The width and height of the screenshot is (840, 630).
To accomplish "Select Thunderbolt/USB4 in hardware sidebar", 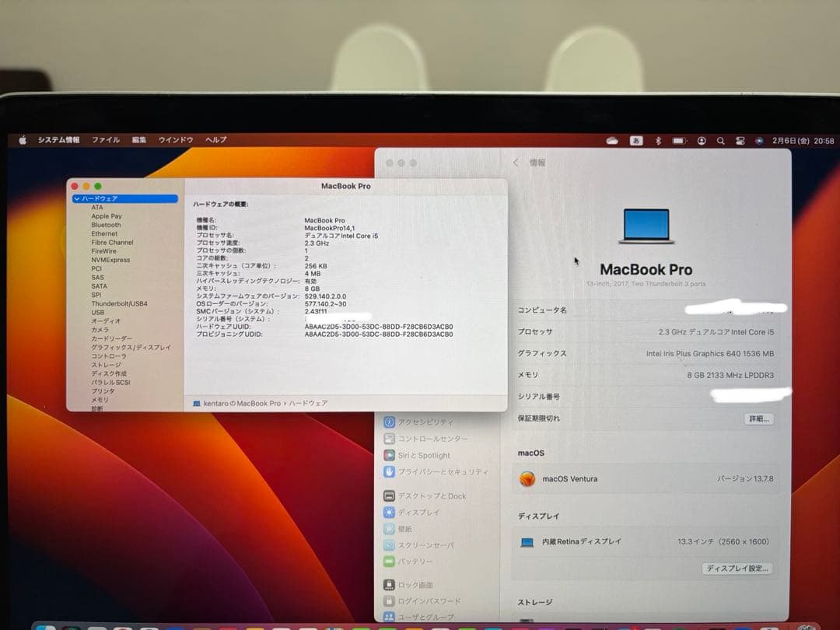I will [119, 304].
